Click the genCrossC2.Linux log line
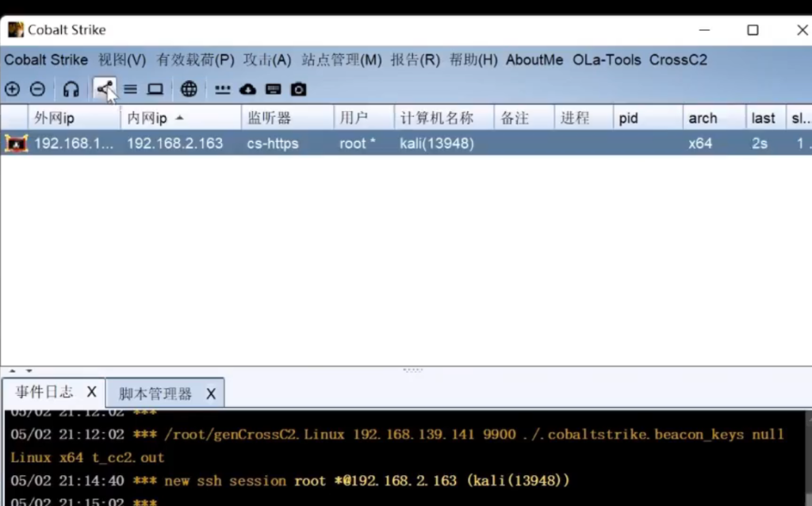 397,446
